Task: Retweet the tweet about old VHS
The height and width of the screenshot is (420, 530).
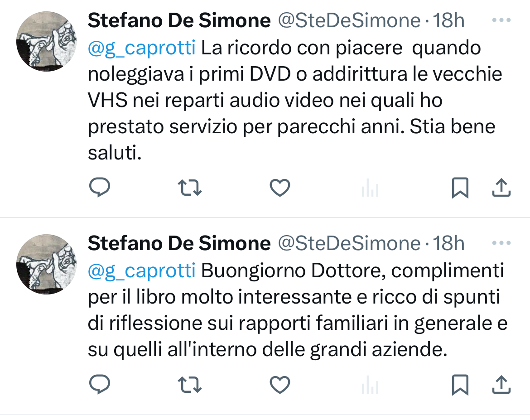Action: click(x=190, y=188)
